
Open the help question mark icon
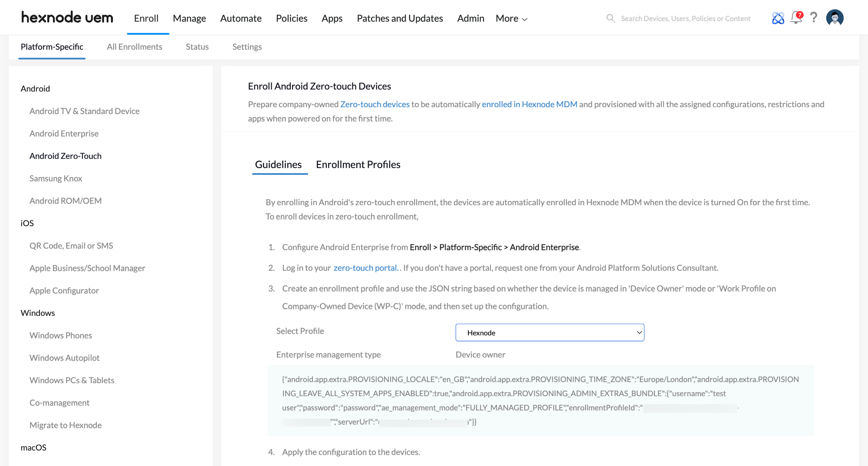814,17
